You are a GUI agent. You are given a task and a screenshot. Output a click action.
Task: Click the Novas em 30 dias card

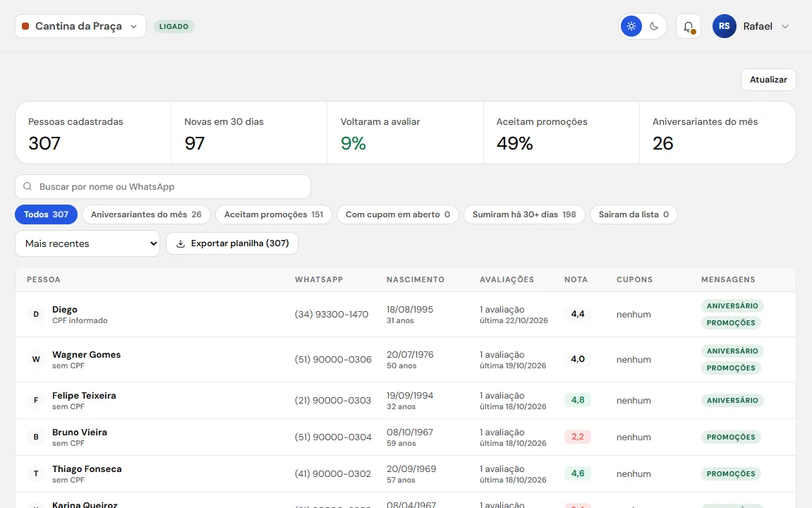(249, 133)
